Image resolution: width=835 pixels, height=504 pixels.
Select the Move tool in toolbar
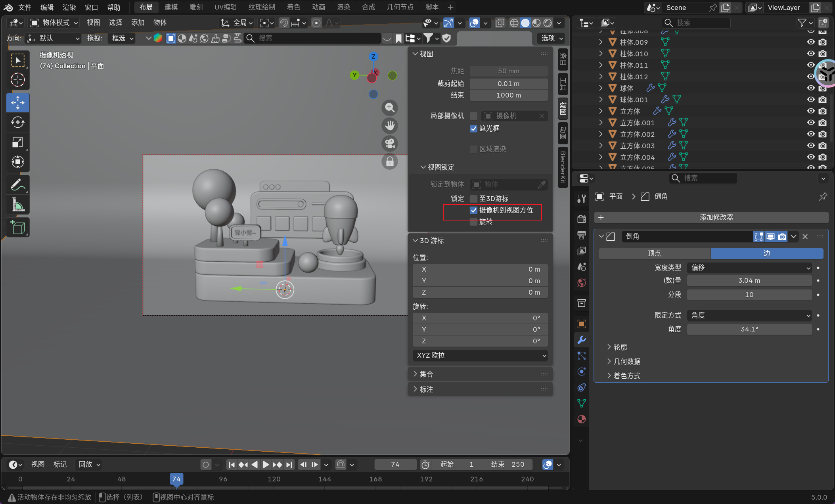[18, 103]
